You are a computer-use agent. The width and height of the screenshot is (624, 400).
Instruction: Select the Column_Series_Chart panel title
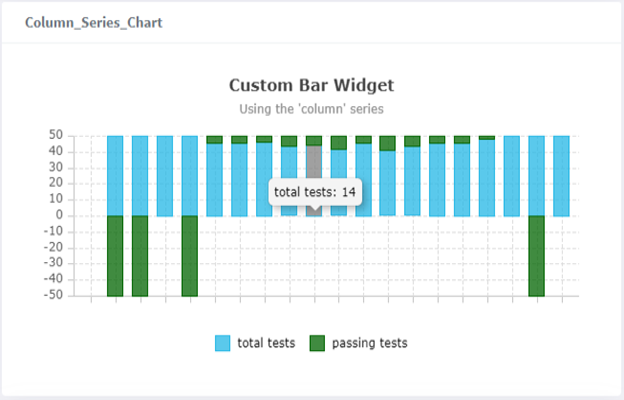point(94,22)
